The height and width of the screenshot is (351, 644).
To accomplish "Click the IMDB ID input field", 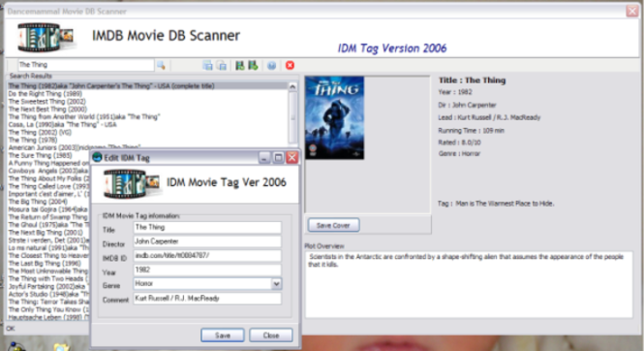I will [x=207, y=256].
